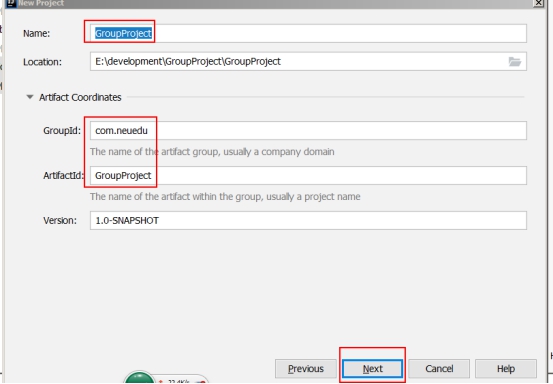Click the 'usually a project name' hint text
This screenshot has width=553, height=384.
point(313,197)
